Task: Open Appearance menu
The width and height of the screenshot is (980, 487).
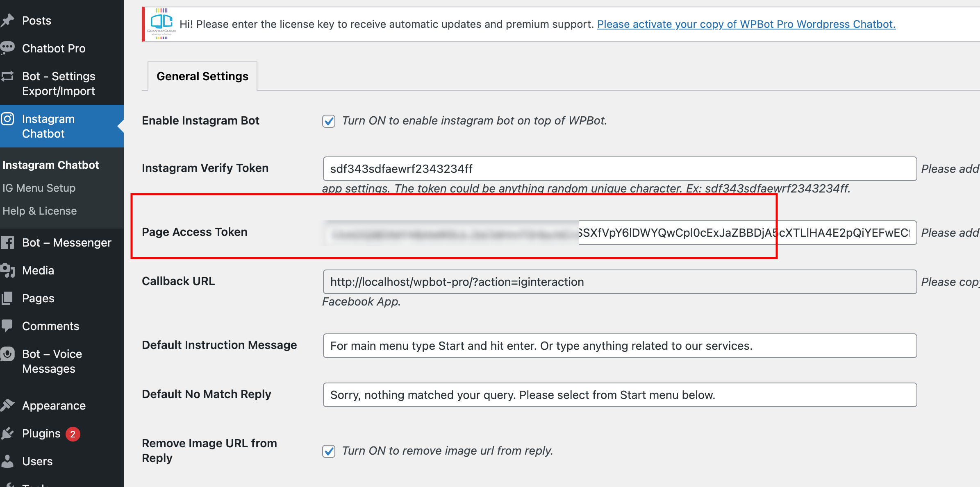Action: pyautogui.click(x=54, y=405)
